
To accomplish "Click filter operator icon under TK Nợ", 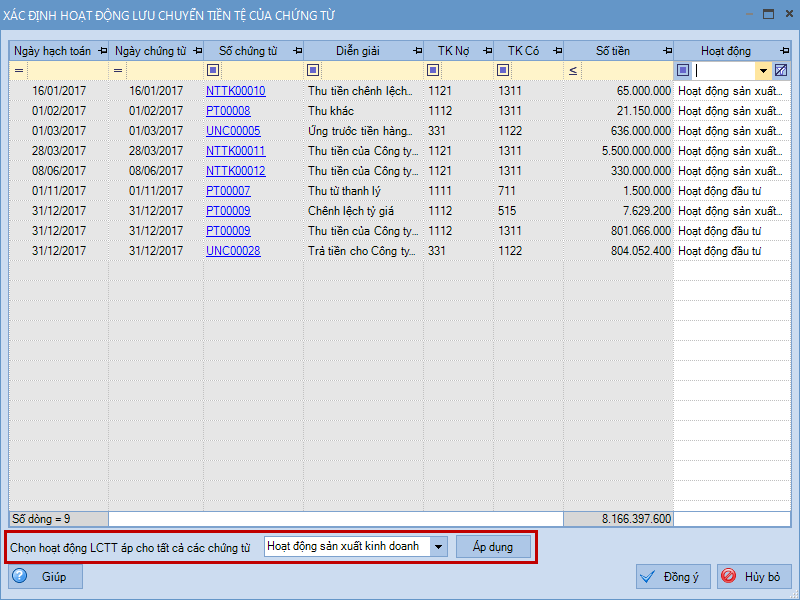I will [x=433, y=70].
